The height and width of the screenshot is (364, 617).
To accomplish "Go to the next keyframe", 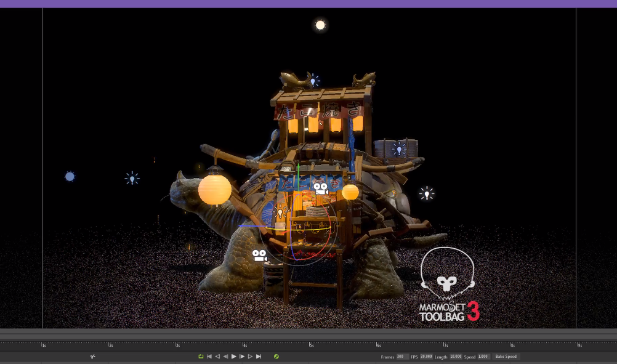I will tap(250, 357).
